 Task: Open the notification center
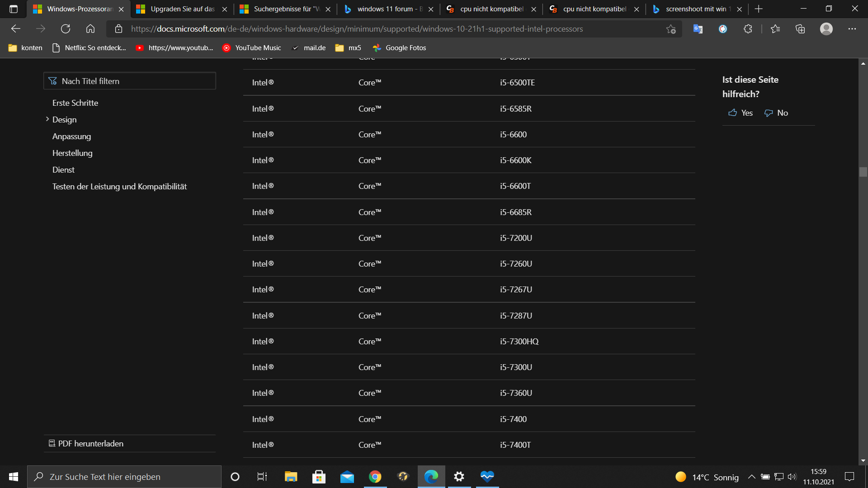849,477
